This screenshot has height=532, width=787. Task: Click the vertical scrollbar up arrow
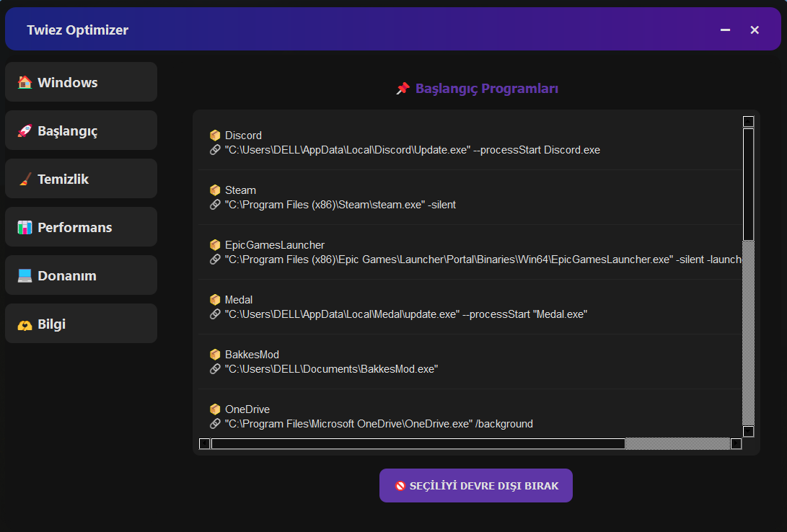[748, 121]
